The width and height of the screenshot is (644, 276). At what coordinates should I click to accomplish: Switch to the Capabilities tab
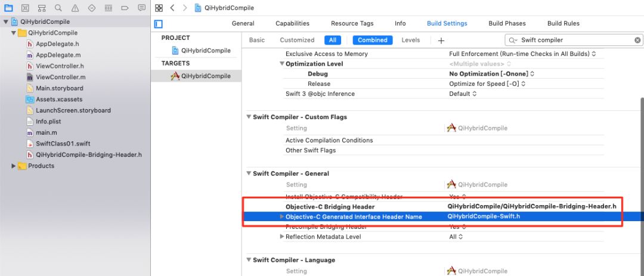292,23
